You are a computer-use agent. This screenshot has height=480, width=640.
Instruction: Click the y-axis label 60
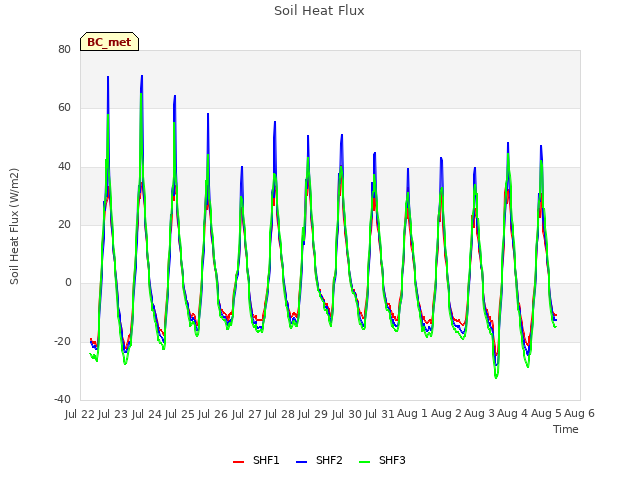[64, 108]
